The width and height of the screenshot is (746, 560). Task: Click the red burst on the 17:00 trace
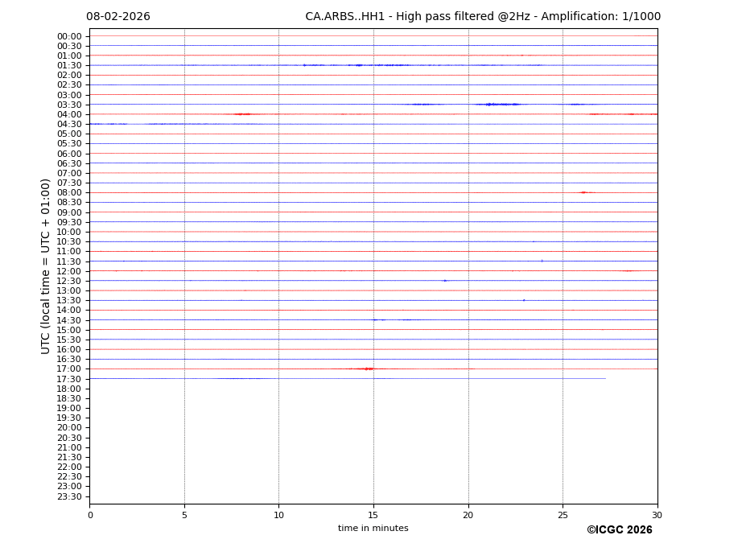tap(368, 369)
